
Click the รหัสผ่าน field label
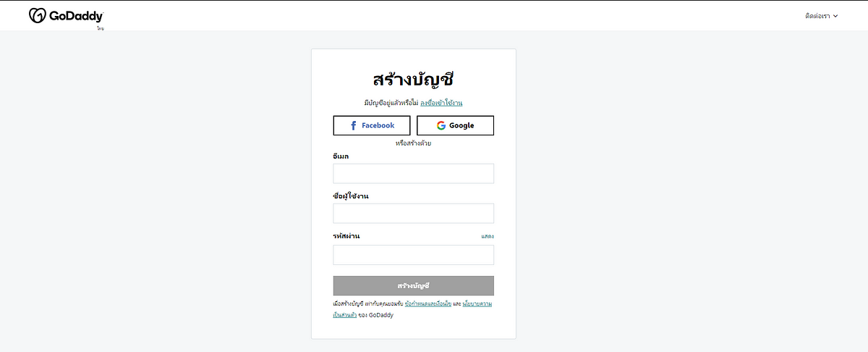(x=346, y=236)
